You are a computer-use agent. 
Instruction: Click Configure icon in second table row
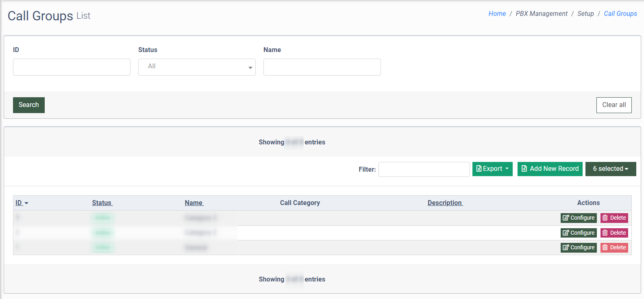click(x=566, y=233)
